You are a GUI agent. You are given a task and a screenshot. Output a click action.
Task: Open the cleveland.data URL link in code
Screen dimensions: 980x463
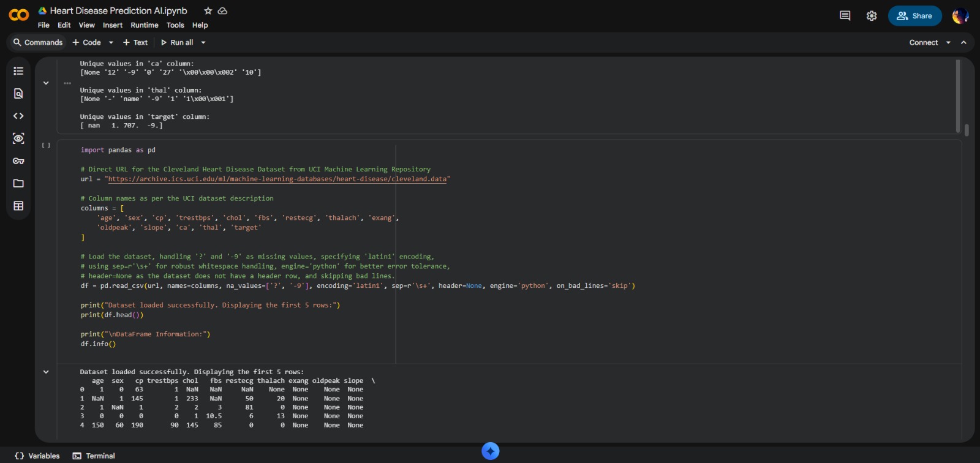tap(277, 179)
